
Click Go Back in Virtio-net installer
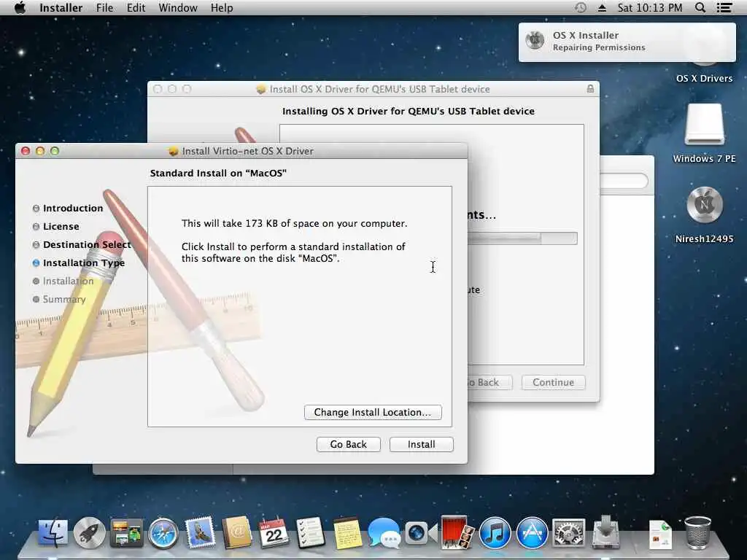[348, 444]
